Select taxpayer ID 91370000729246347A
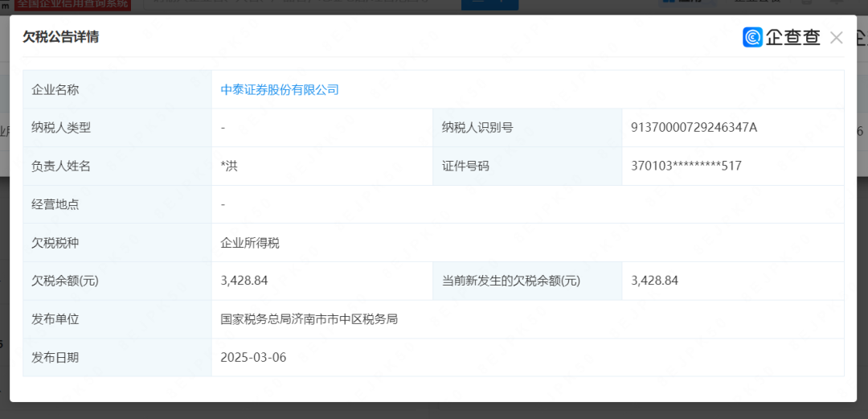 click(694, 128)
